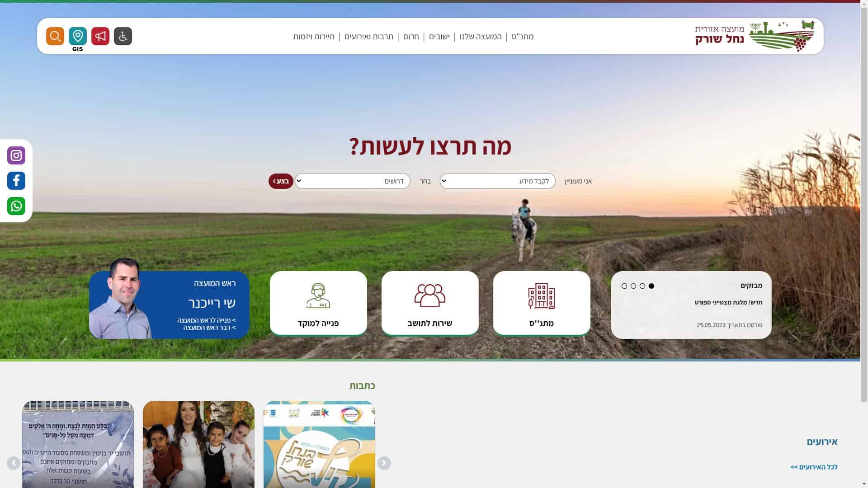Select the last news slider dot
This screenshot has height=488, width=868.
[x=624, y=286]
